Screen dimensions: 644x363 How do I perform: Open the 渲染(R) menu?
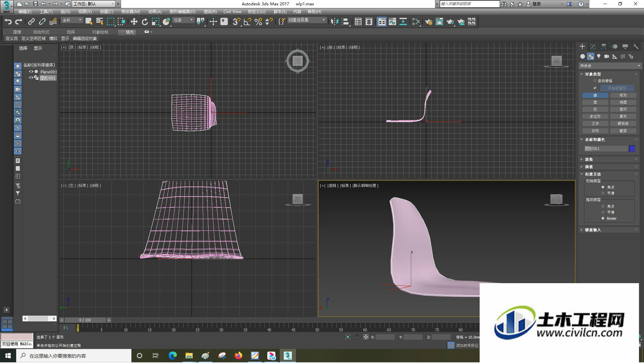coord(210,12)
